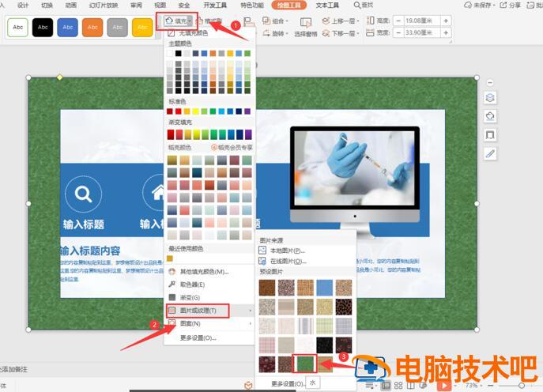This screenshot has height=392, width=543.
Task: Increase shape width with plus button
Action: (446, 33)
